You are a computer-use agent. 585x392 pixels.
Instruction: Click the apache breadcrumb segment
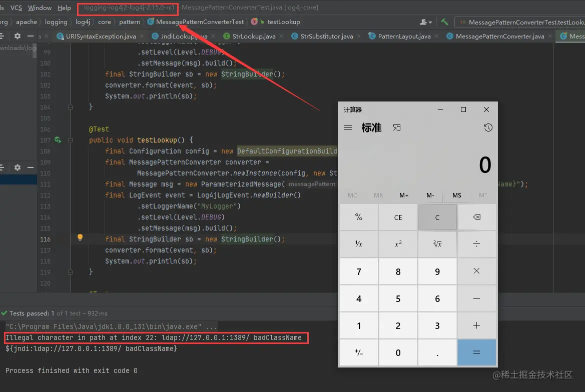click(27, 22)
